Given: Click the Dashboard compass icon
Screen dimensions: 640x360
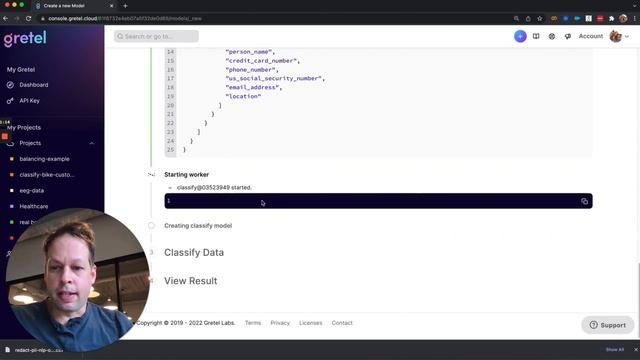Looking at the screenshot, I should (x=10, y=85).
